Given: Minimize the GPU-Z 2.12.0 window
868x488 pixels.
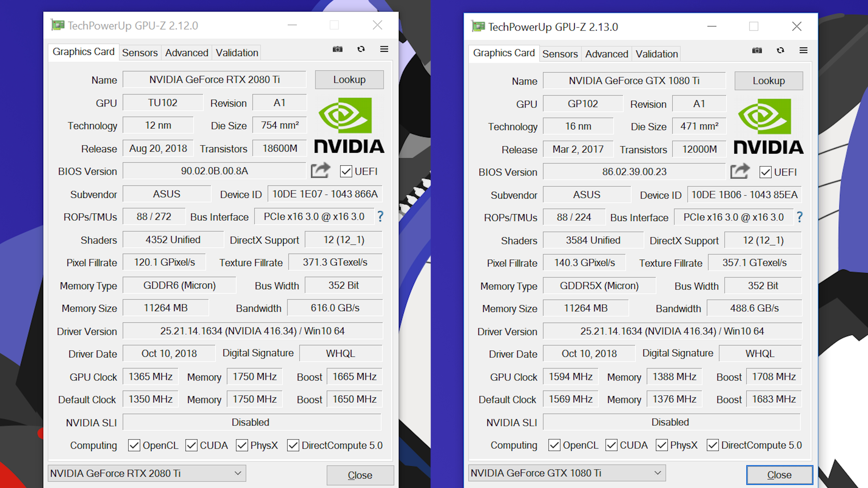Looking at the screenshot, I should pyautogui.click(x=292, y=25).
